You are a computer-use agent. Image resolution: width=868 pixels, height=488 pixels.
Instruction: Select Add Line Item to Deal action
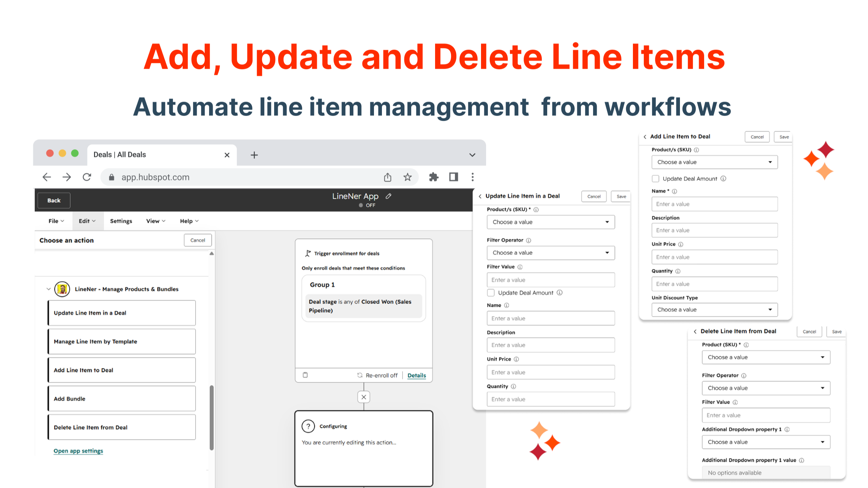[x=122, y=370]
